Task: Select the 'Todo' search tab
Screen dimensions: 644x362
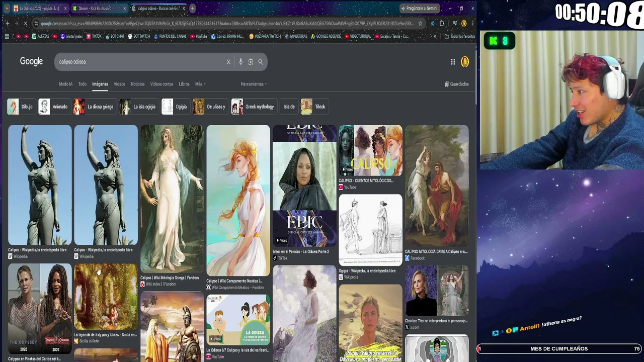Action: 82,84
